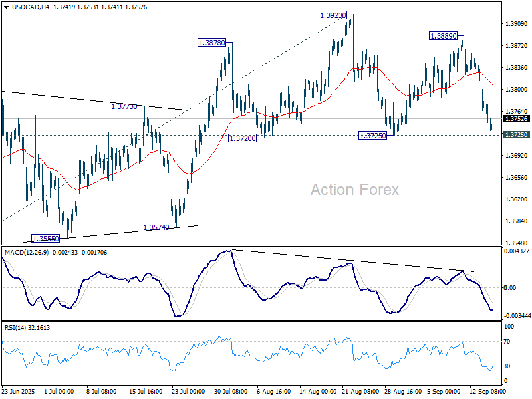Select the 1.38780 high price label

tap(211, 42)
